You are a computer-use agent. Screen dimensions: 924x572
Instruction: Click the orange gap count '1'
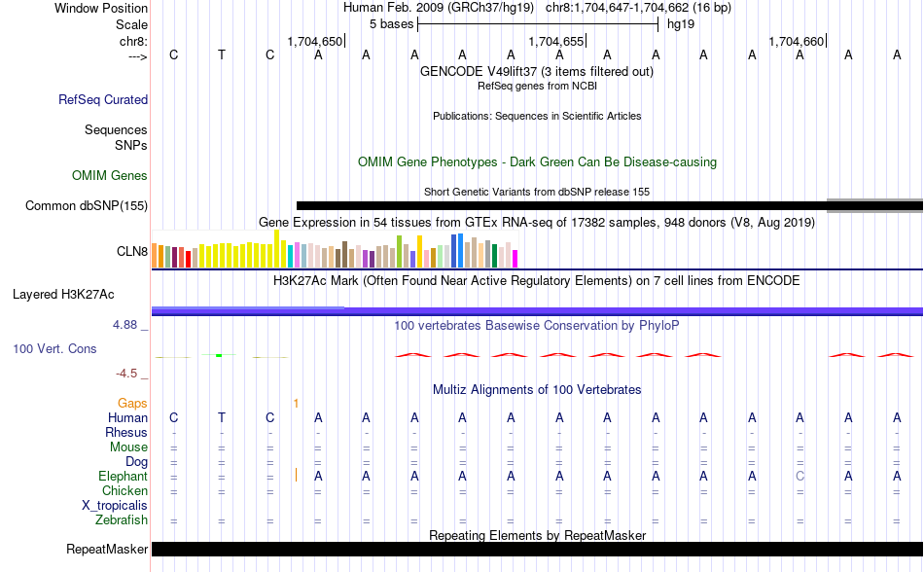296,404
